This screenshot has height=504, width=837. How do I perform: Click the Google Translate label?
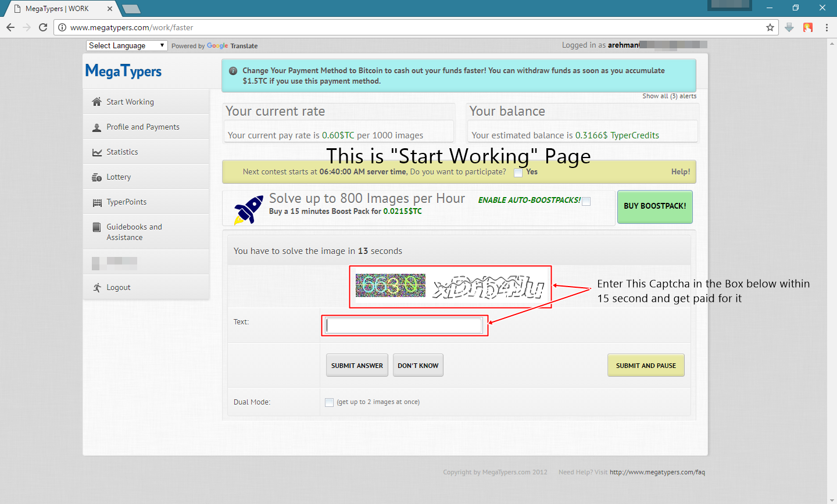233,46
